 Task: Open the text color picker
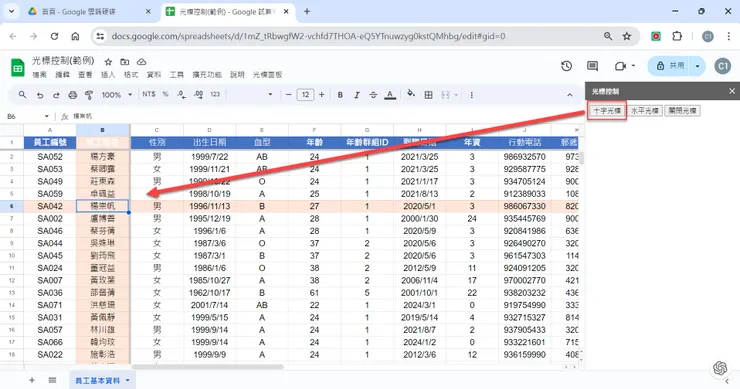[x=390, y=95]
